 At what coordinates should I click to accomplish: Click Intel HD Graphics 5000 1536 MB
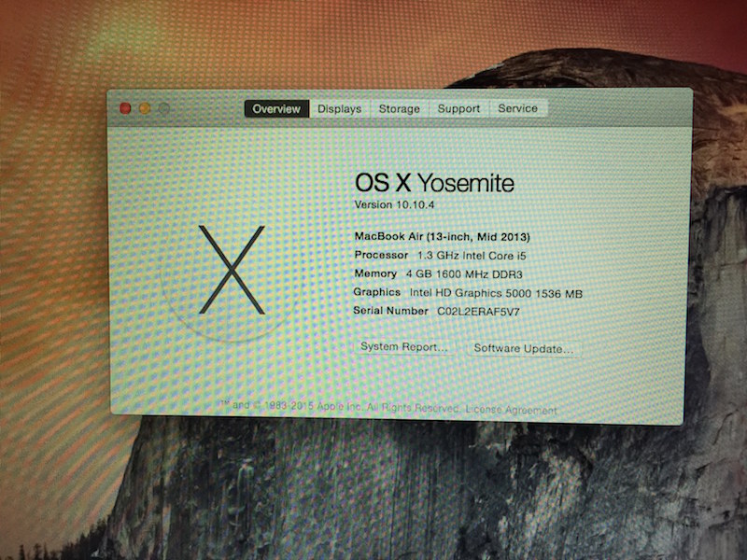point(496,293)
